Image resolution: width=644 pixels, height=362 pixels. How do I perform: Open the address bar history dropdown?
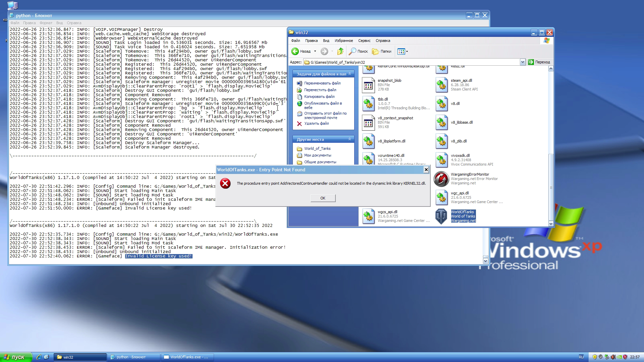click(523, 62)
